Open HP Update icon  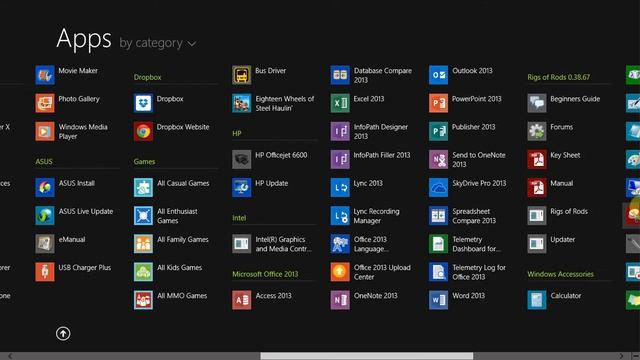[x=242, y=188]
